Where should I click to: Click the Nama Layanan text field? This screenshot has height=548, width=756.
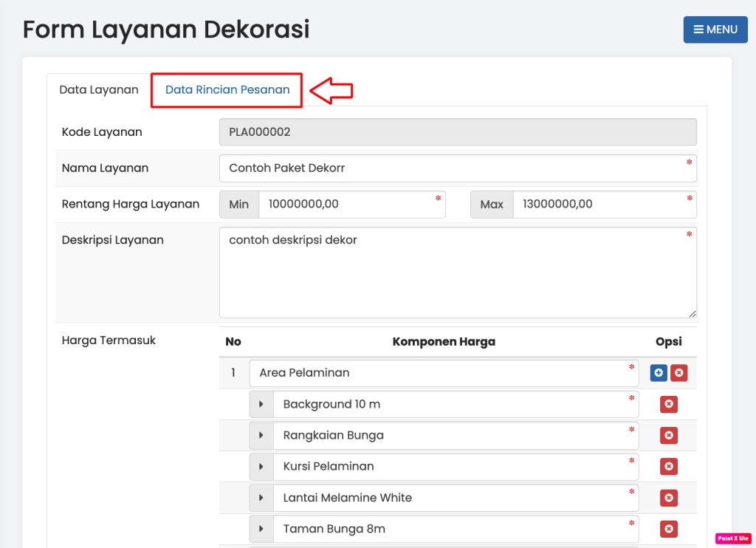[x=456, y=168]
